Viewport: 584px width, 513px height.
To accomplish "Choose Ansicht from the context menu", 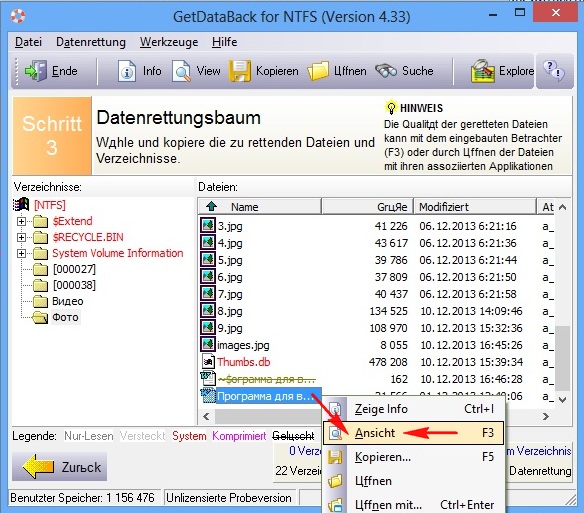I will 413,433.
